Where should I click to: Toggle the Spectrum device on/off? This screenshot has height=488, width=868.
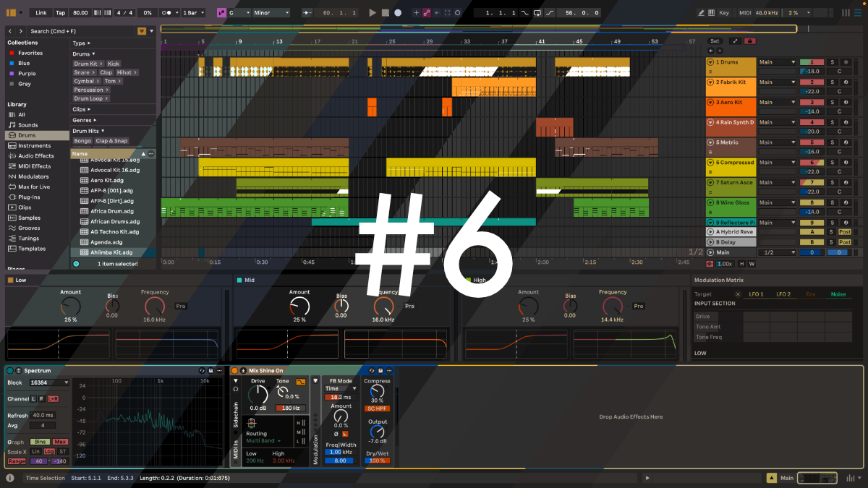[10, 371]
